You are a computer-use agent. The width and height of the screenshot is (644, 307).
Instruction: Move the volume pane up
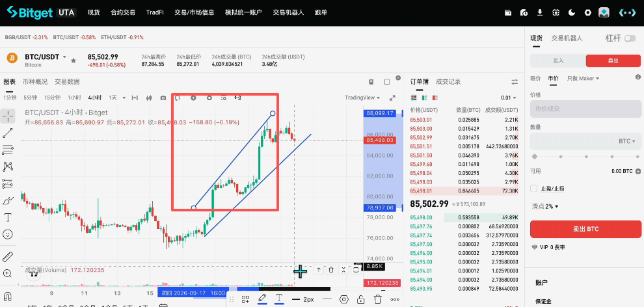(319, 270)
